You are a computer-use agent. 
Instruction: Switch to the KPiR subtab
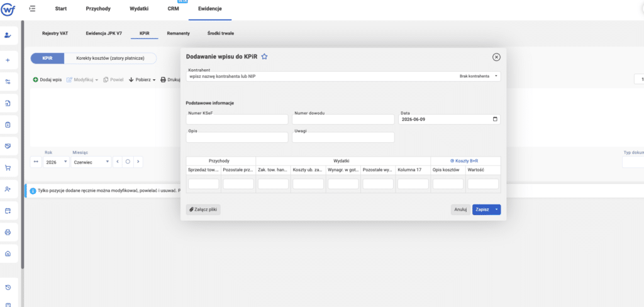[x=145, y=33]
